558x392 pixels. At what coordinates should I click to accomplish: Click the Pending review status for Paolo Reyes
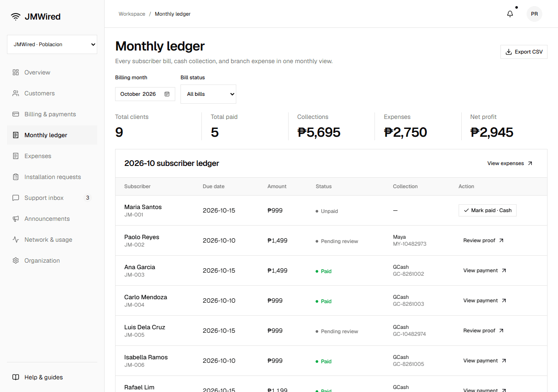click(x=337, y=241)
